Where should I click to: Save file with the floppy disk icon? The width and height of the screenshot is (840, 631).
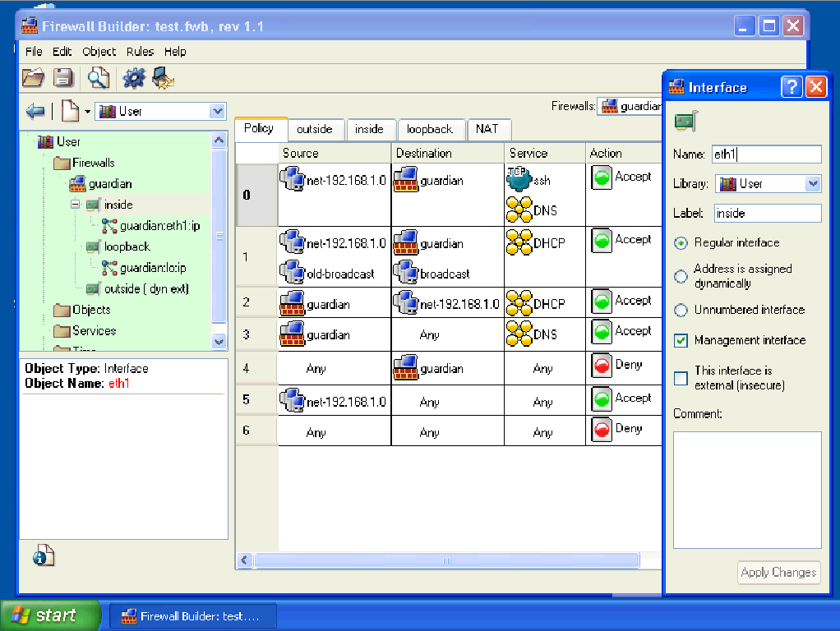(63, 78)
